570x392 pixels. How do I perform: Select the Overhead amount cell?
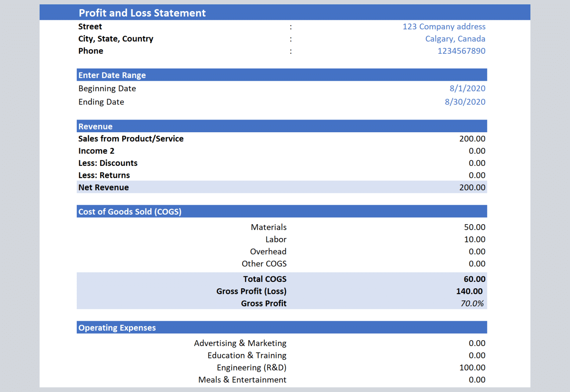pos(477,251)
